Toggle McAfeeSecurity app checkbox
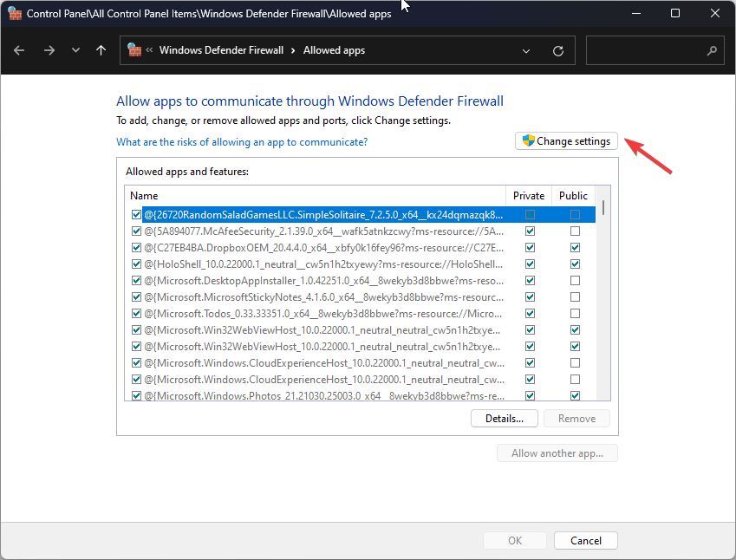Screen dimensions: 736x560 [x=136, y=231]
